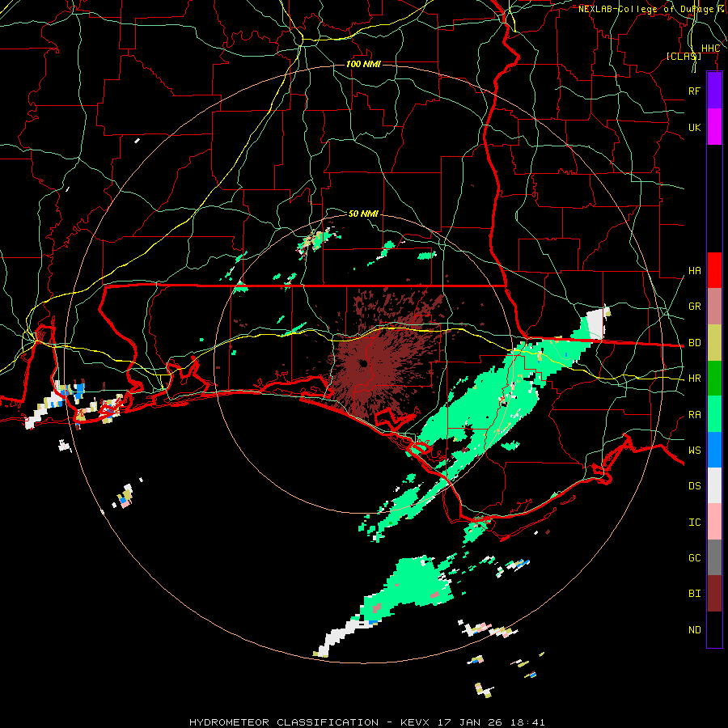Click the ND legend label

[694, 630]
